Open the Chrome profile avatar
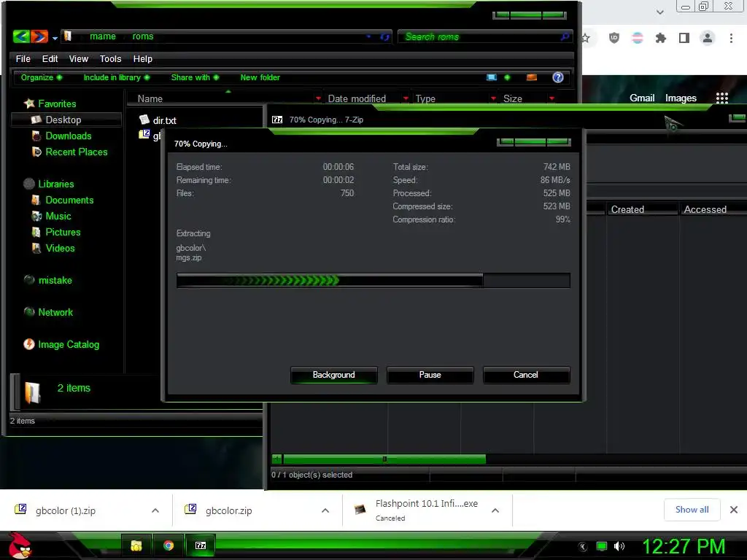This screenshot has height=560, width=747. [x=708, y=38]
